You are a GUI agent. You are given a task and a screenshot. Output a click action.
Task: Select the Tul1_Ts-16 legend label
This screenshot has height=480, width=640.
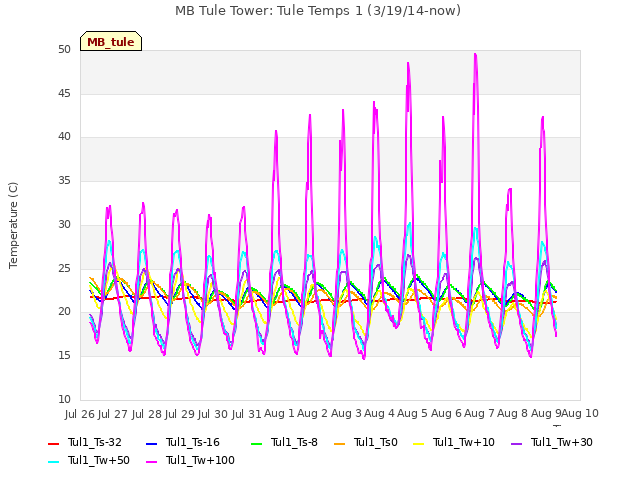click(x=193, y=442)
